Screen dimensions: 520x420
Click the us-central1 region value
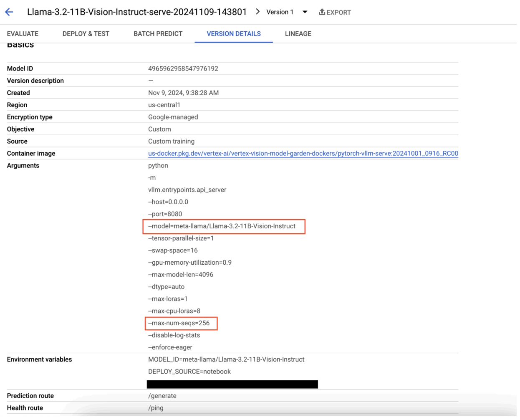pyautogui.click(x=164, y=105)
